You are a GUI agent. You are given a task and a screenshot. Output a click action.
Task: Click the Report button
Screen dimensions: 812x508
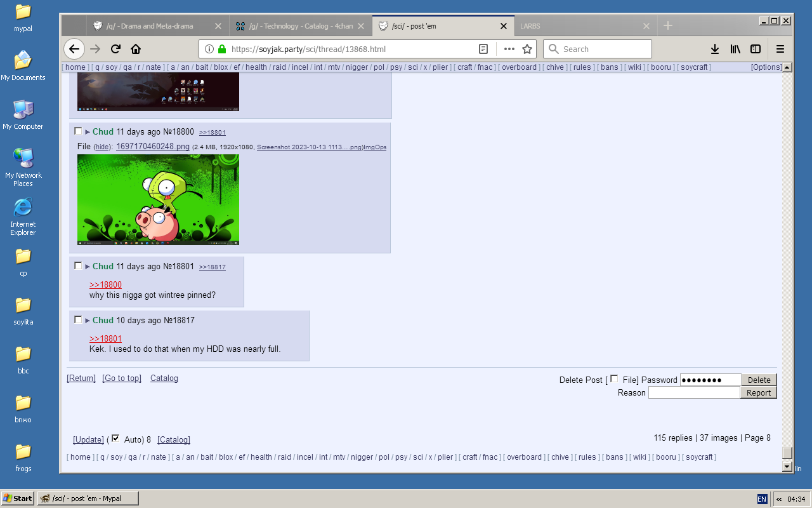759,392
